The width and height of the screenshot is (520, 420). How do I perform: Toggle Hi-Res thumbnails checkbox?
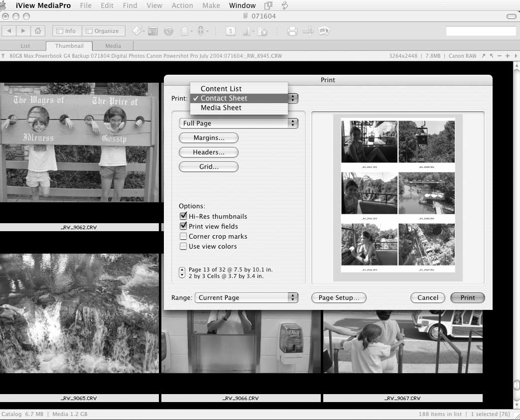(x=183, y=216)
